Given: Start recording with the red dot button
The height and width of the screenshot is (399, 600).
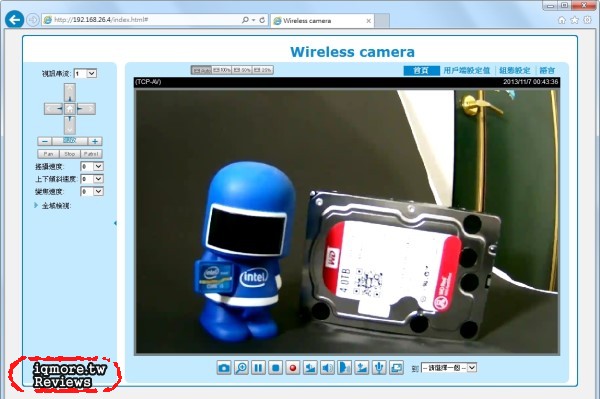Looking at the screenshot, I should coord(293,368).
